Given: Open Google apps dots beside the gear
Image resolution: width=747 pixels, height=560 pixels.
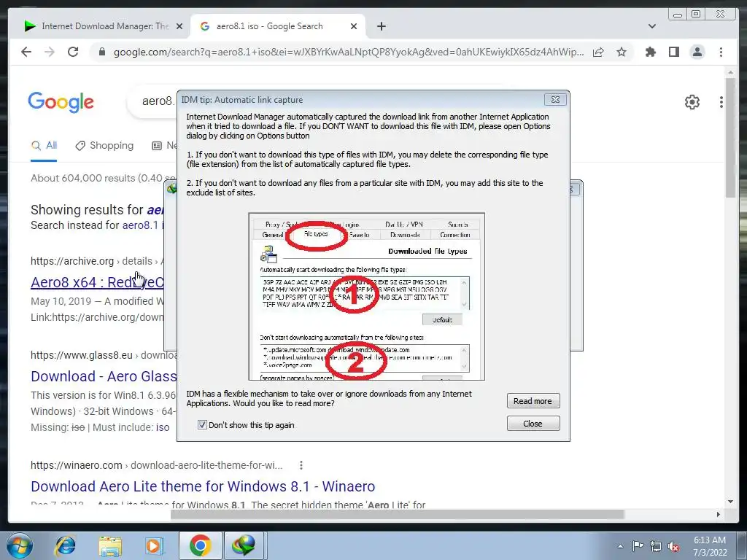Looking at the screenshot, I should (x=721, y=102).
